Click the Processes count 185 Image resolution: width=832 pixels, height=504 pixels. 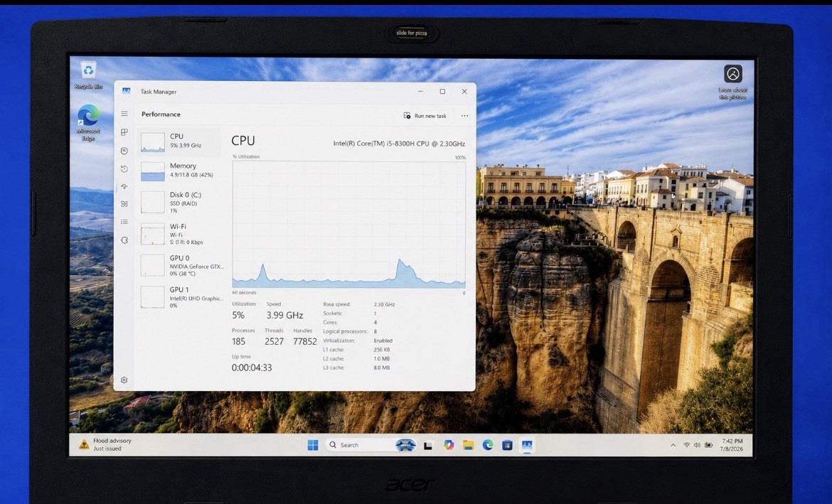tap(238, 341)
